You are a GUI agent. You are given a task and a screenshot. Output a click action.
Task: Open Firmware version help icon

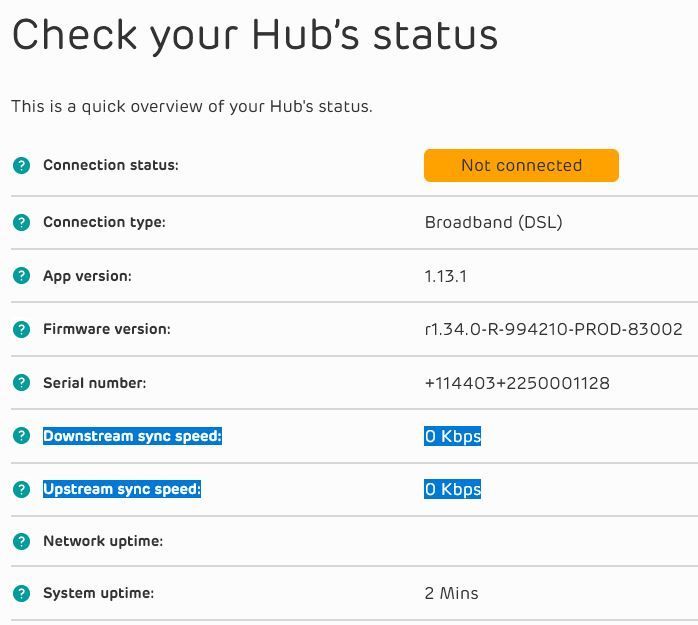tap(21, 329)
